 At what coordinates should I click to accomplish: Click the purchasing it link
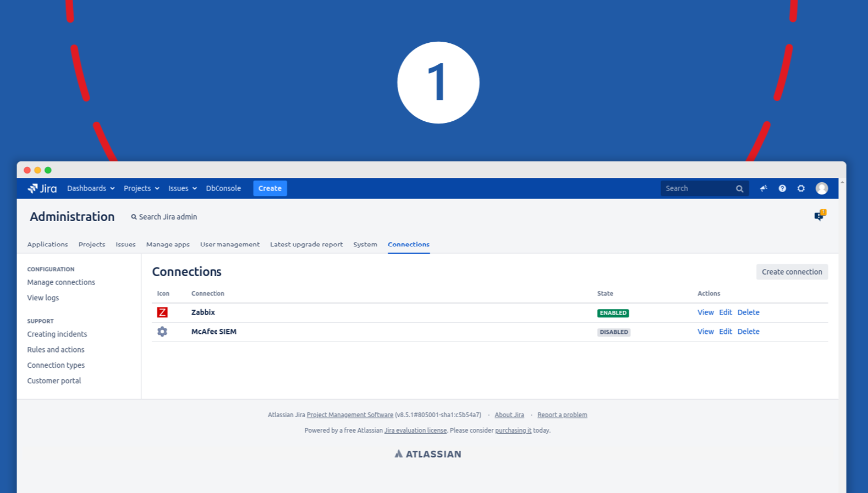pos(513,430)
